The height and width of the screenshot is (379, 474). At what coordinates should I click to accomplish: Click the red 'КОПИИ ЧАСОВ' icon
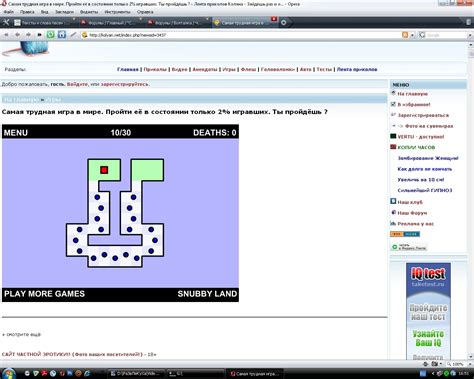tap(393, 147)
